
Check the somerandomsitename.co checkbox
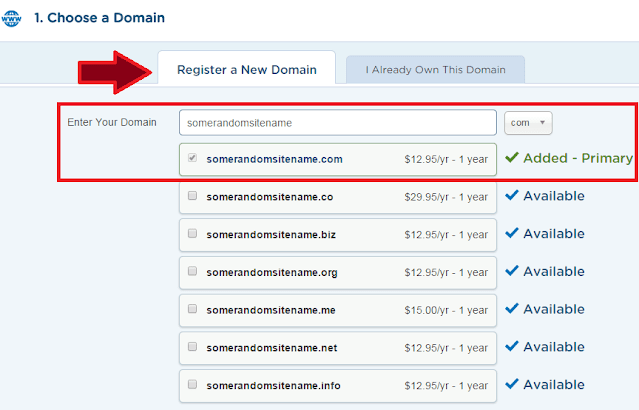(x=192, y=196)
